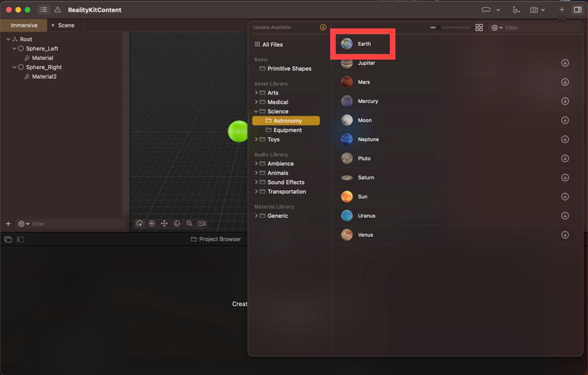
Task: Switch library to grid view icon
Action: tap(479, 28)
